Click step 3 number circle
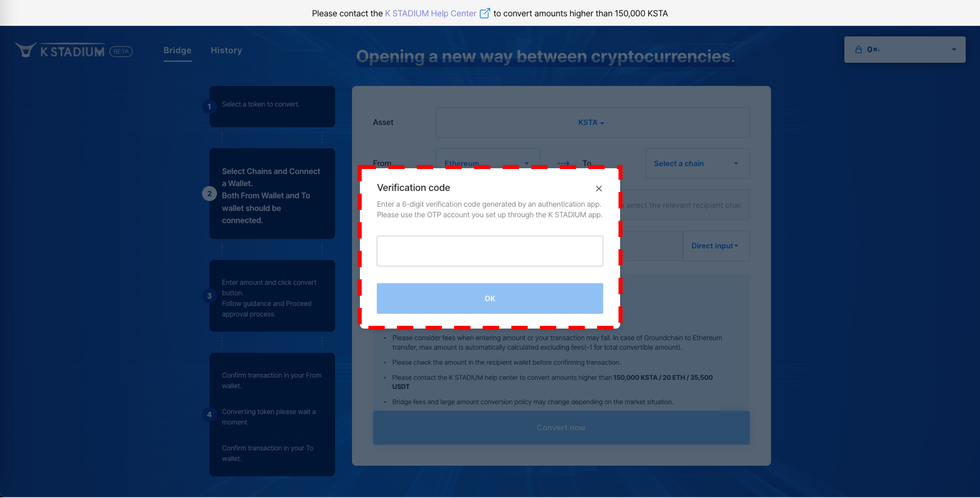980x498 pixels. click(209, 296)
